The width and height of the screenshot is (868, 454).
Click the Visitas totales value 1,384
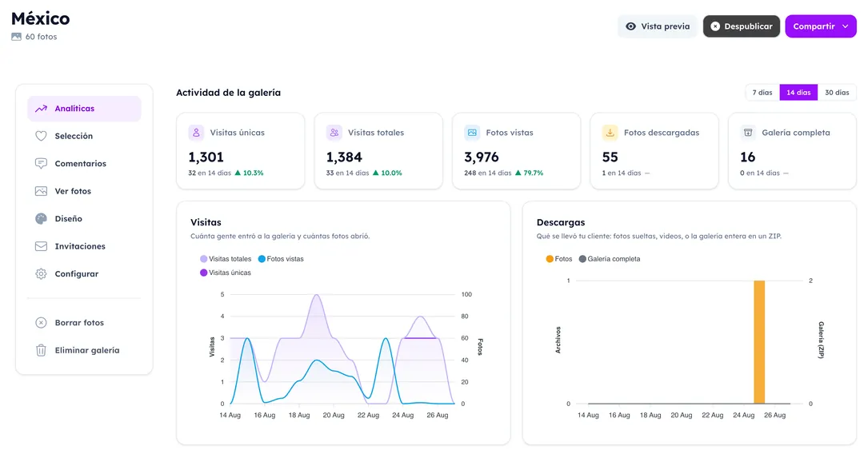coord(344,157)
